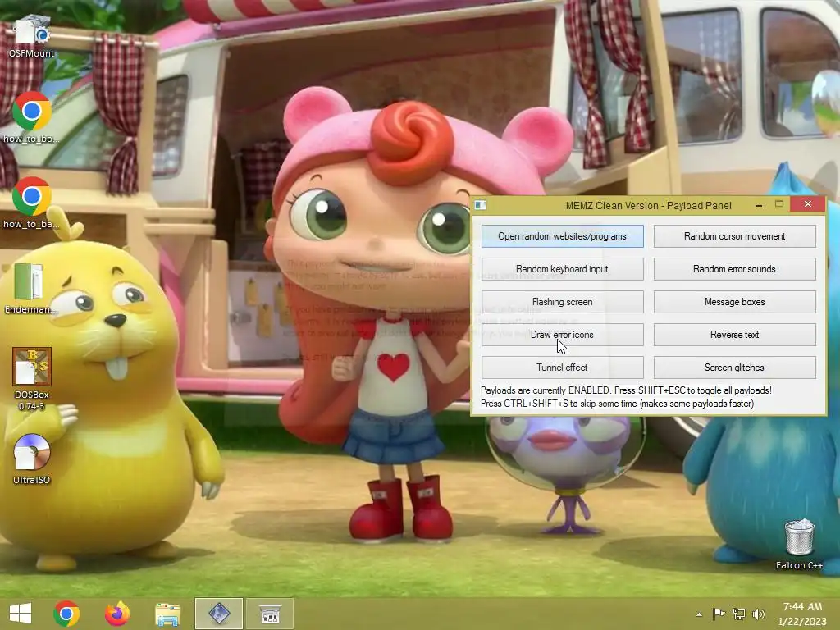This screenshot has width=840, height=630.
Task: Click the MEMZ Payload Panel window icon
Action: click(x=481, y=205)
